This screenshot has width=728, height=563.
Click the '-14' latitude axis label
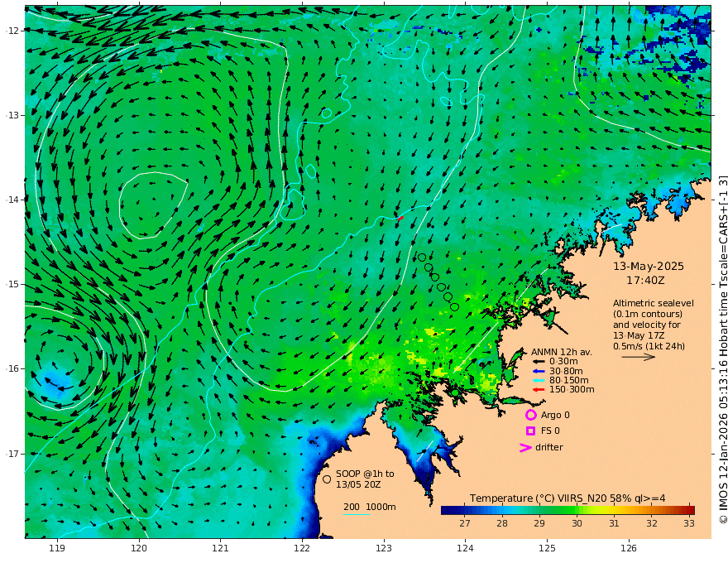[x=12, y=200]
